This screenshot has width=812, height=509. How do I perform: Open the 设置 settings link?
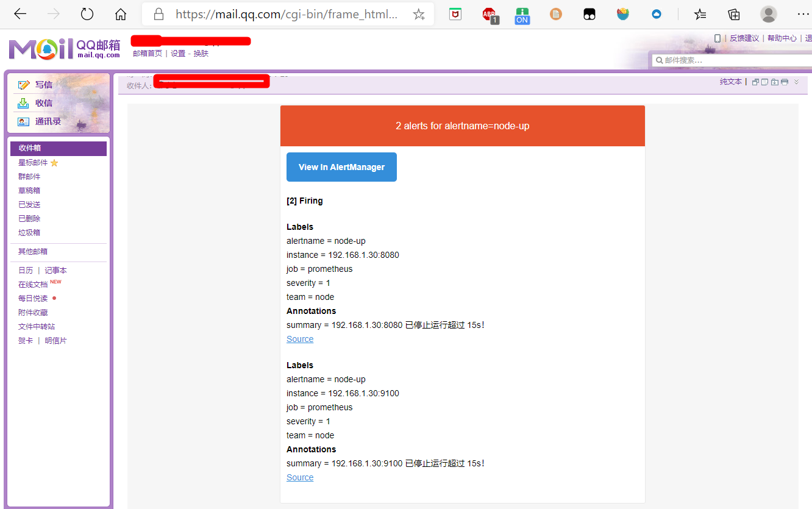(178, 54)
